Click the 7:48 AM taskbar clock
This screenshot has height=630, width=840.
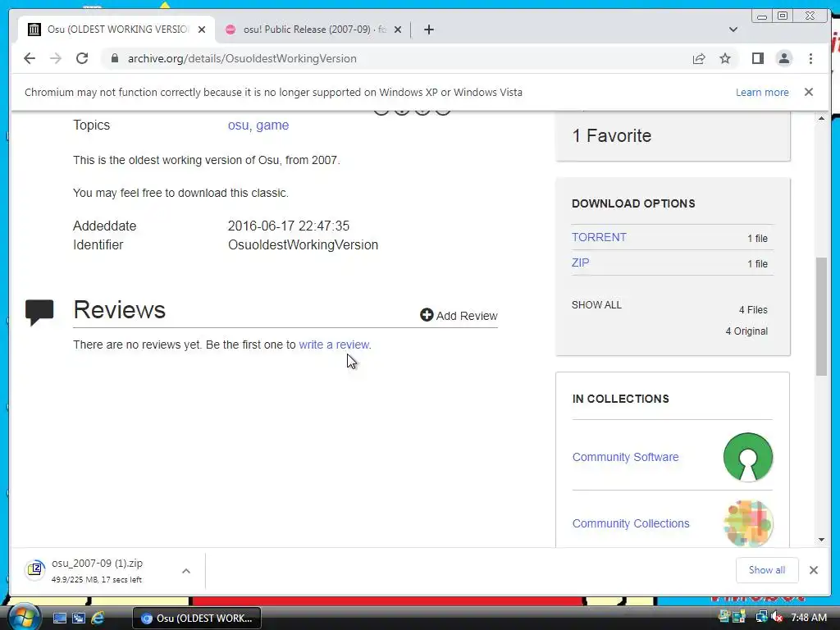pyautogui.click(x=808, y=617)
